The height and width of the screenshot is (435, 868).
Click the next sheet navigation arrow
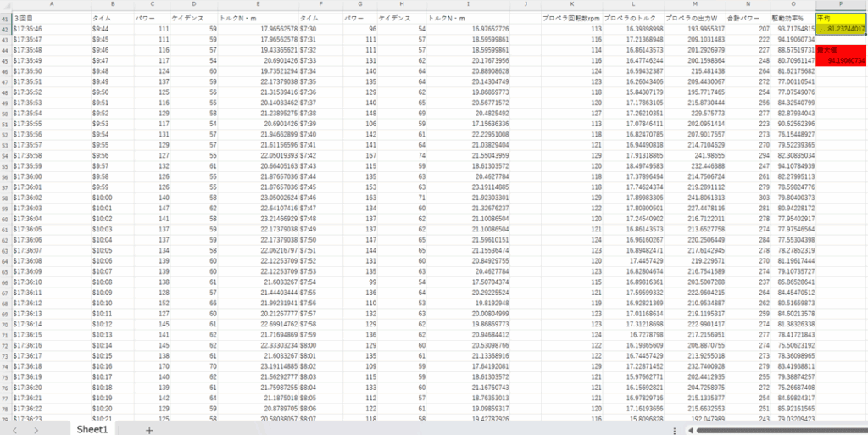[x=36, y=430]
